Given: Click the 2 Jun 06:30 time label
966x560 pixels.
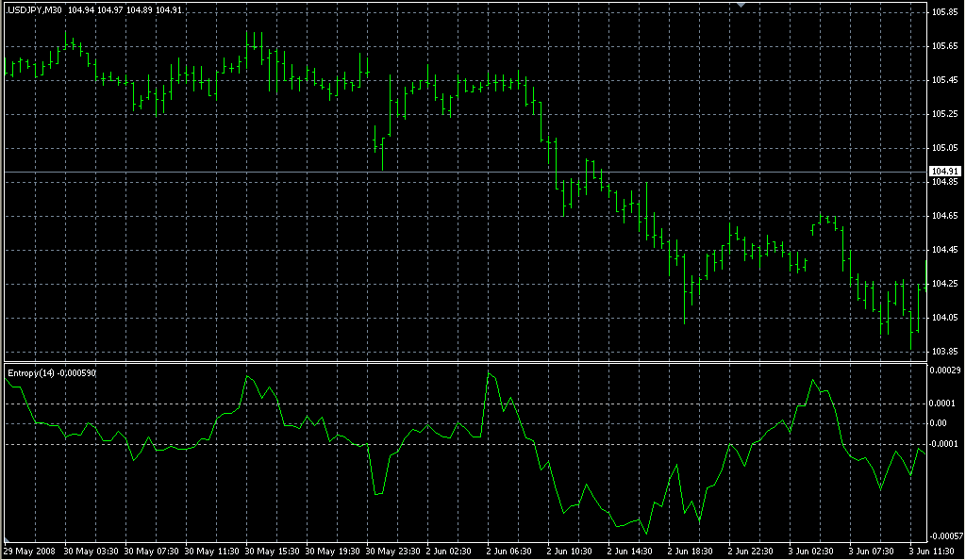Looking at the screenshot, I should pyautogui.click(x=509, y=551).
